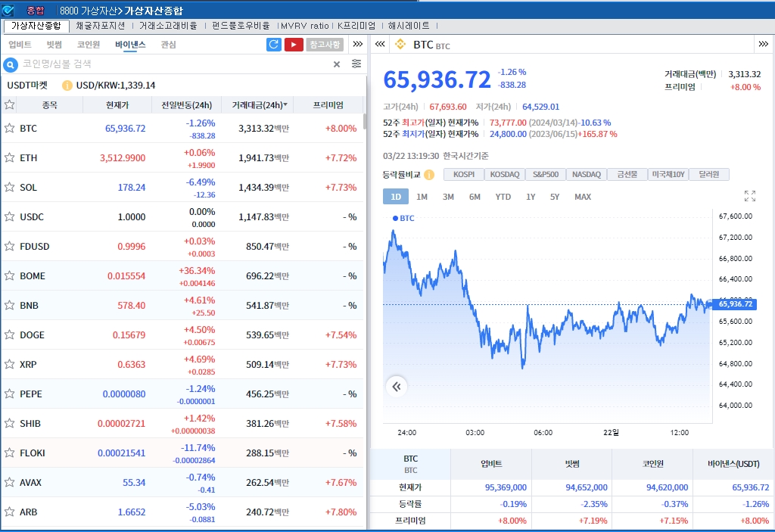
Task: Compare with KOSDAQ button
Action: (505, 175)
